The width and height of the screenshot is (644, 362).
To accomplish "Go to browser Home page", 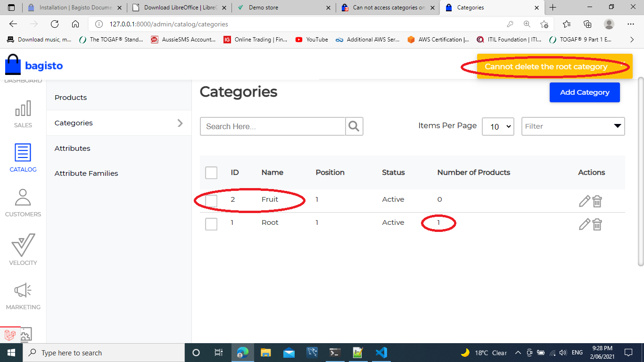I will tap(75, 24).
